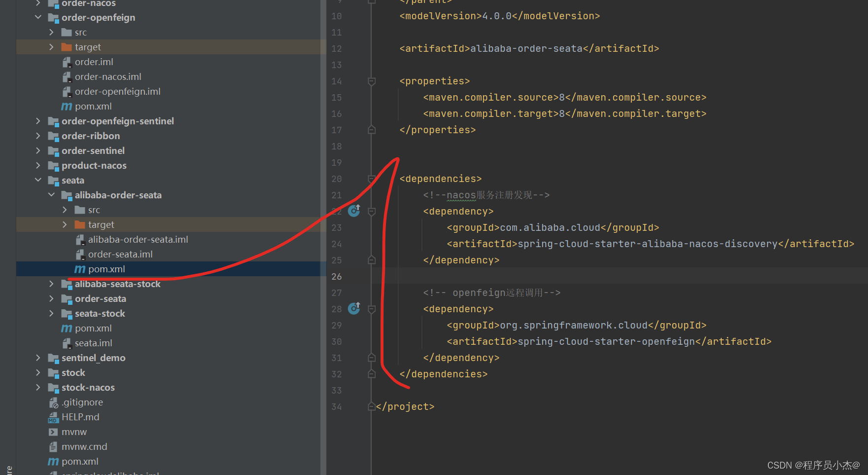868x475 pixels.
Task: Collapse the alibaba-order-seata module
Action: pyautogui.click(x=51, y=195)
